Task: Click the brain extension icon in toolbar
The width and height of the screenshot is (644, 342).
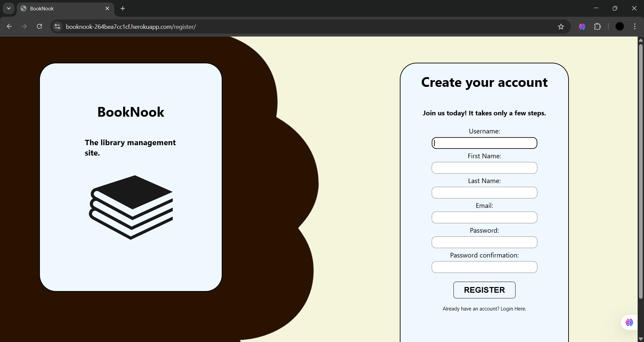Action: point(582,27)
